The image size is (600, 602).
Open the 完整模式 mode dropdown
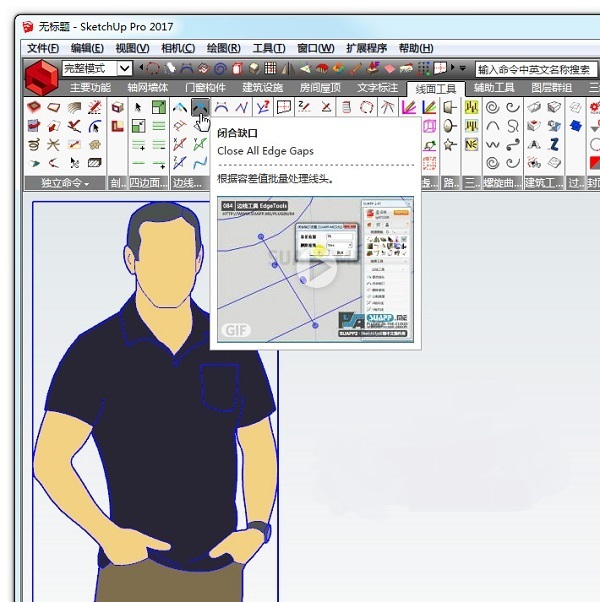tap(124, 69)
